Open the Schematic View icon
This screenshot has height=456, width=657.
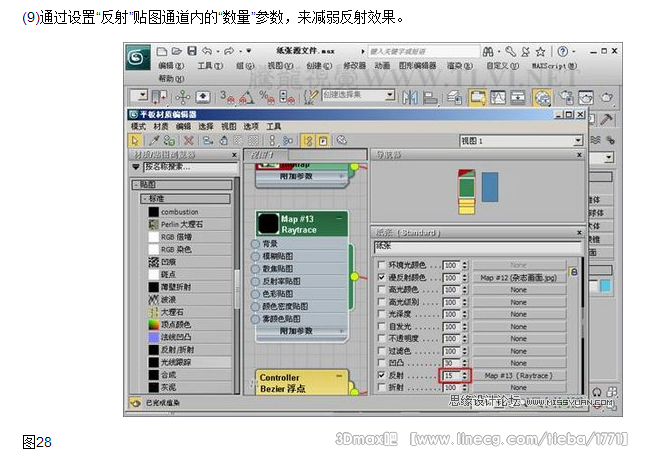point(518,97)
